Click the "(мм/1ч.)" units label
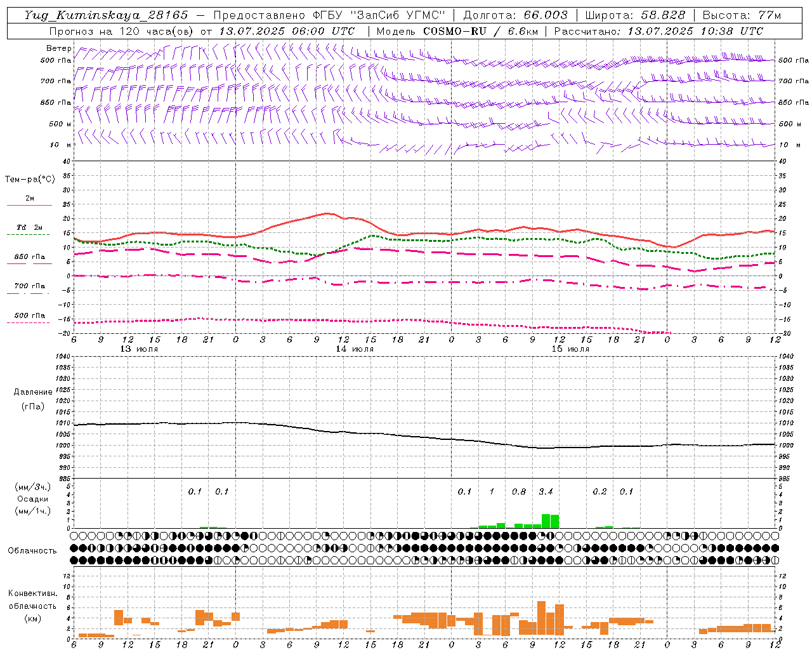812x650 pixels. pos(32,511)
